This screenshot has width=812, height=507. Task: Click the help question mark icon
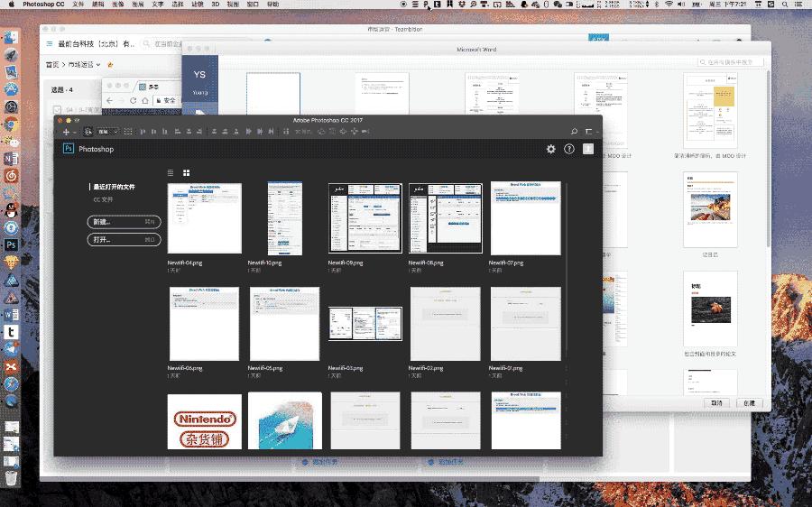[x=569, y=149]
